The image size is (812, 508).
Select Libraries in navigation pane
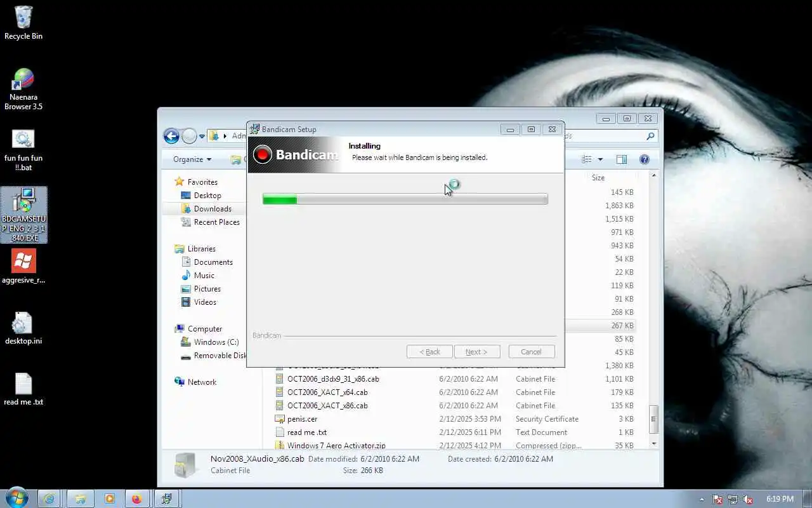tap(195, 249)
